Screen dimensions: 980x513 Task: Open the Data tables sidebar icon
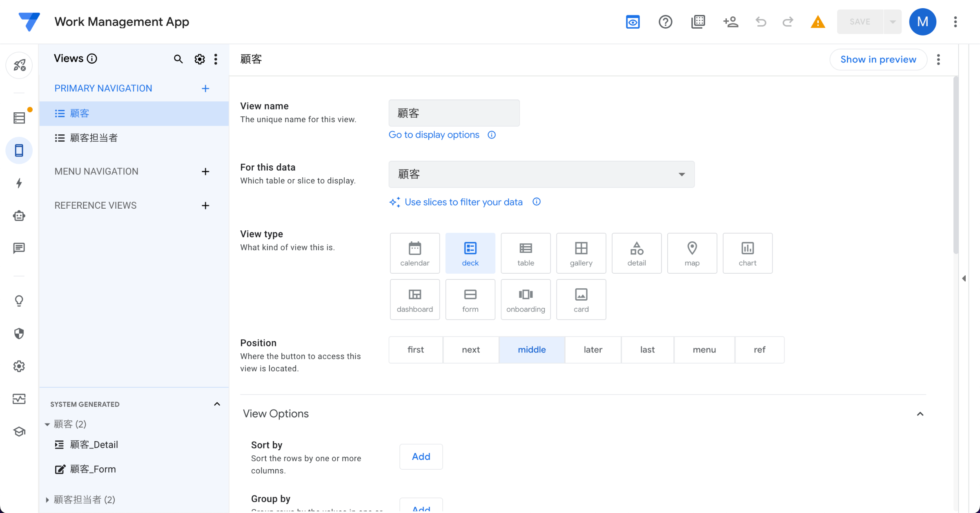[x=19, y=118]
